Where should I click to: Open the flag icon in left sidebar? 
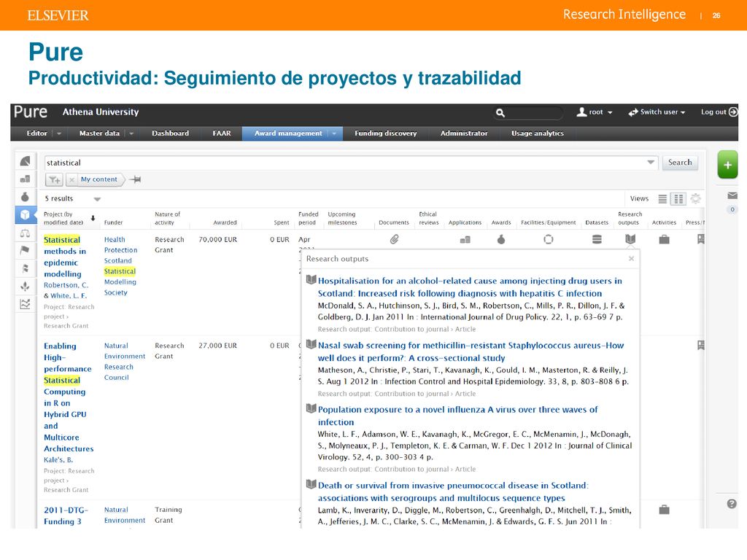[x=26, y=250]
